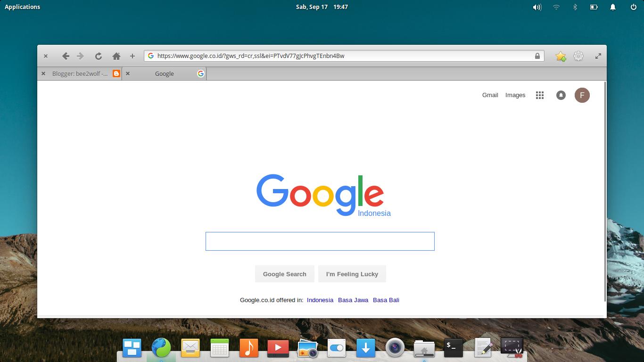Viewport: 644px width, 362px height.
Task: Close the Blogger tab
Action: point(43,74)
